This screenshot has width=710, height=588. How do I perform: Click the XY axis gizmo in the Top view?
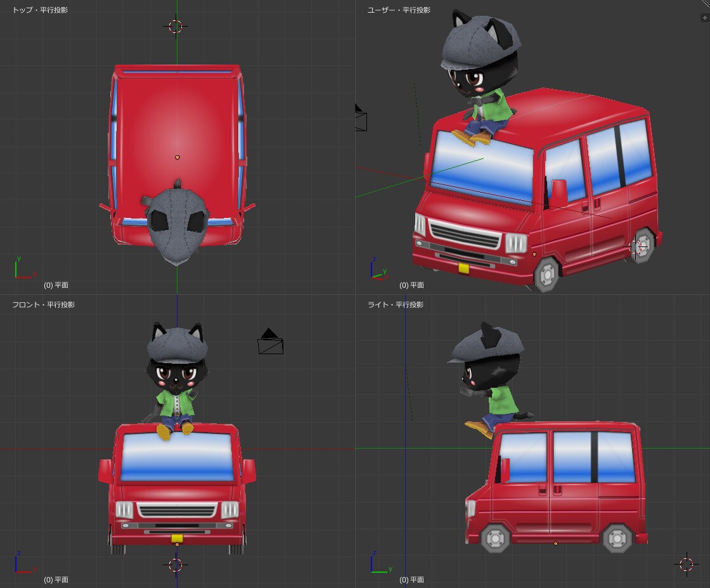(25, 268)
